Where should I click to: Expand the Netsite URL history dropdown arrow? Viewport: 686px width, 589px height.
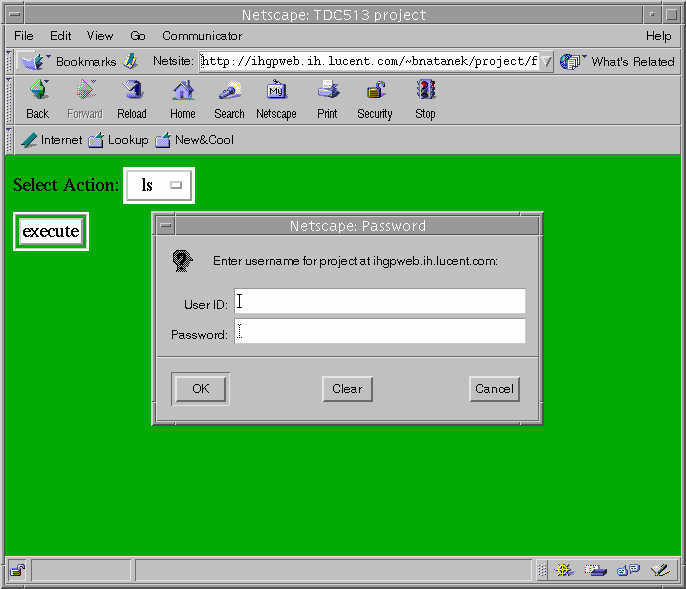546,62
